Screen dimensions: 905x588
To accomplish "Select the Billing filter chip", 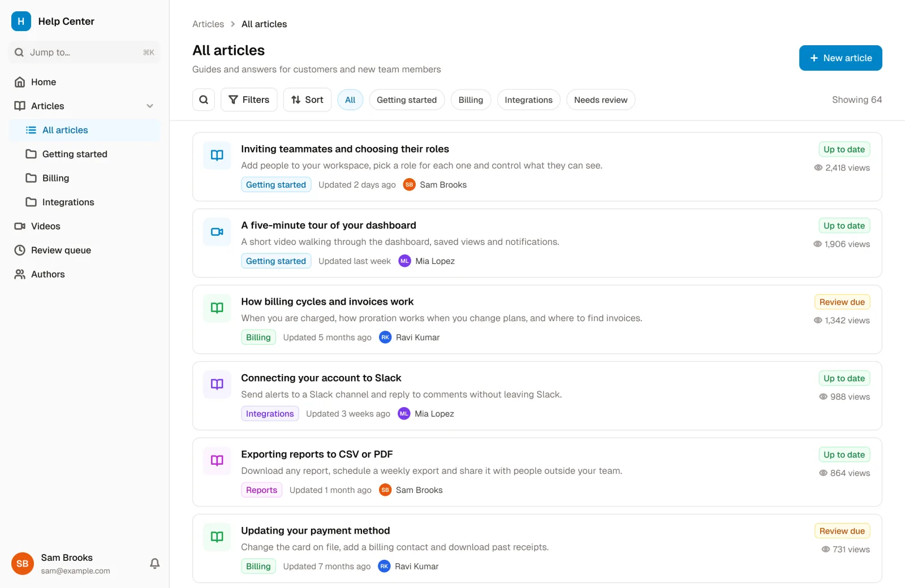I will pyautogui.click(x=471, y=100).
